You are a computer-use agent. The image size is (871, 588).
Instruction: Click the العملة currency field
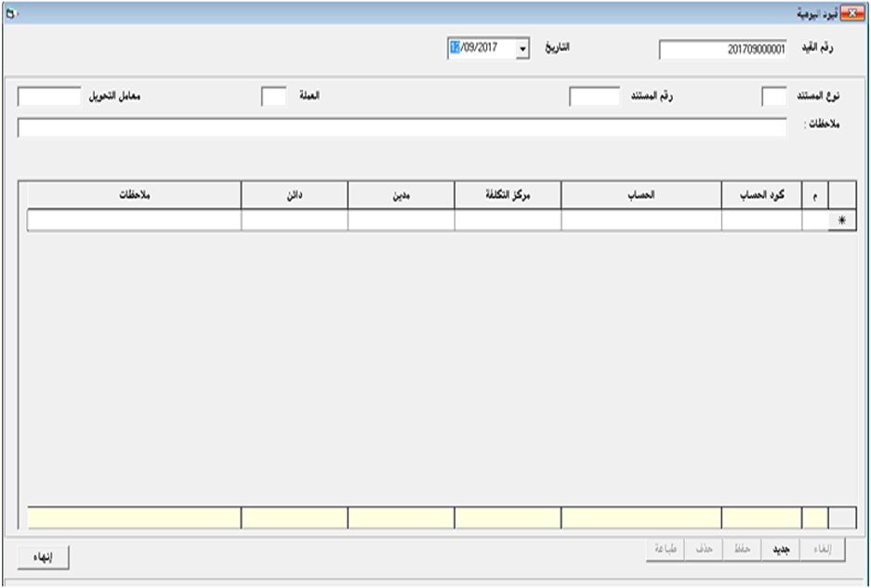[274, 98]
